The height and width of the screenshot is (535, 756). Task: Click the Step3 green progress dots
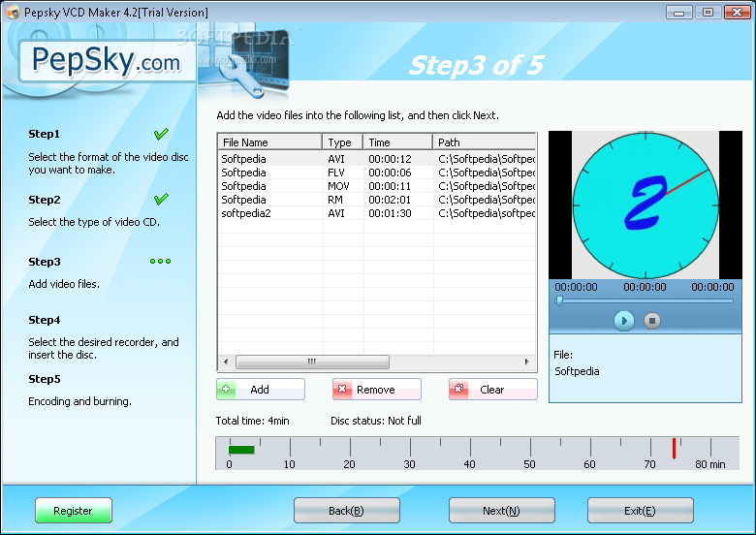click(x=160, y=262)
